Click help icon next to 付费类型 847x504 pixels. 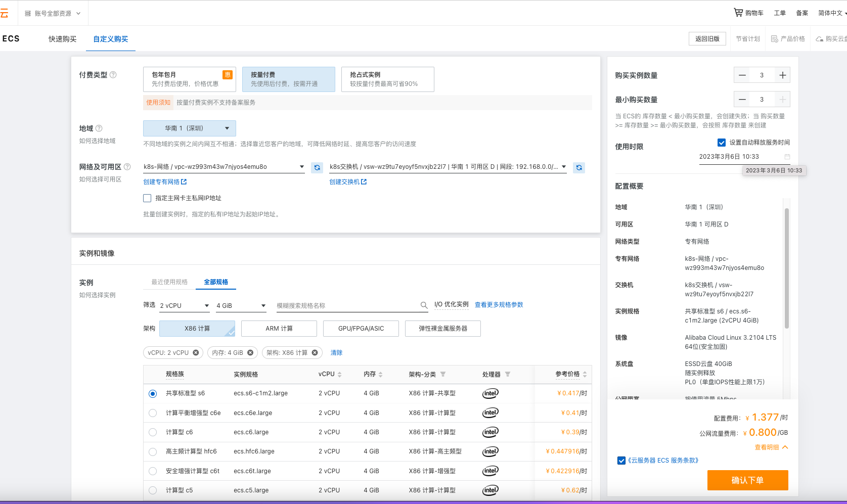[x=113, y=75]
